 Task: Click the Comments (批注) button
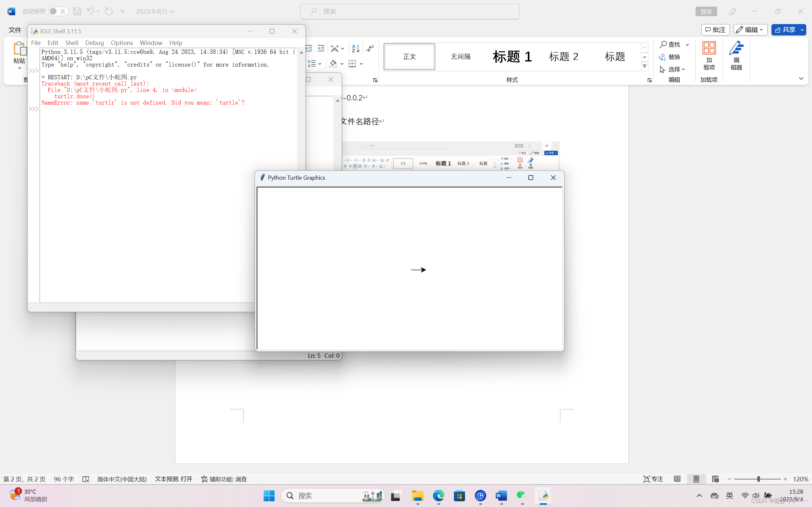coord(715,30)
